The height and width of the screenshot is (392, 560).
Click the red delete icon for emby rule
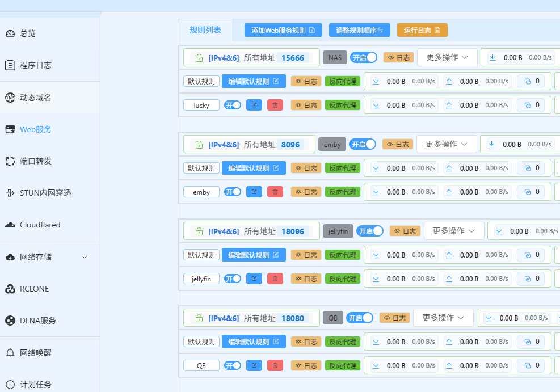tap(275, 192)
